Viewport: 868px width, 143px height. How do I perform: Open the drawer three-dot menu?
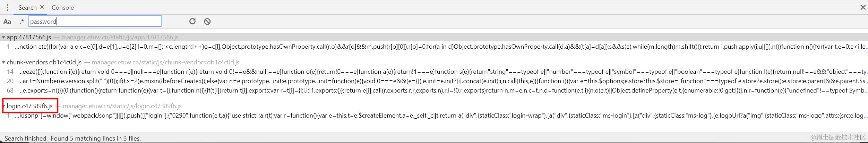pos(7,7)
